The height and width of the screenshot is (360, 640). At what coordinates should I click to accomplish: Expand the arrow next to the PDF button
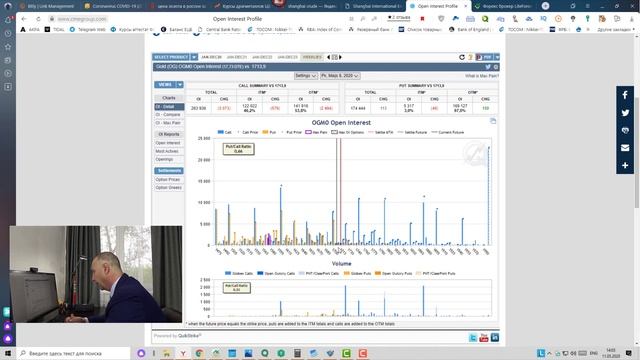pyautogui.click(x=497, y=57)
